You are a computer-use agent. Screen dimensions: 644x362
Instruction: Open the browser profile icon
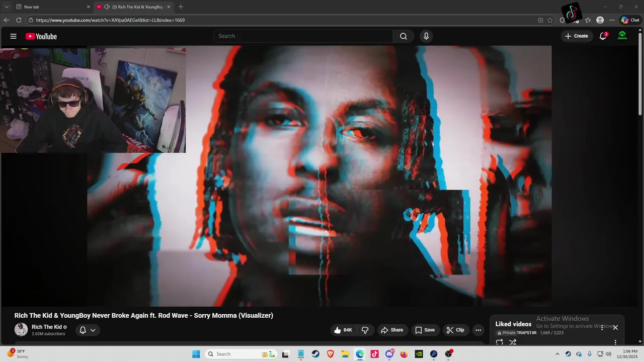click(600, 20)
